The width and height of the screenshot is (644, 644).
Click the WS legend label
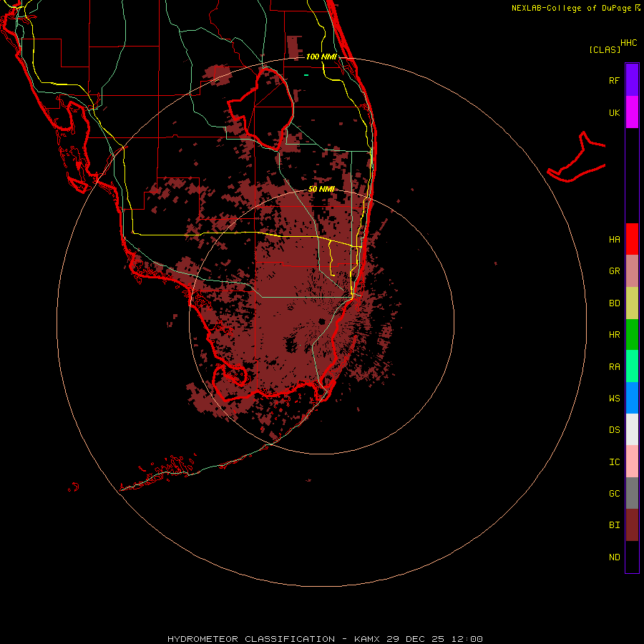coord(614,399)
